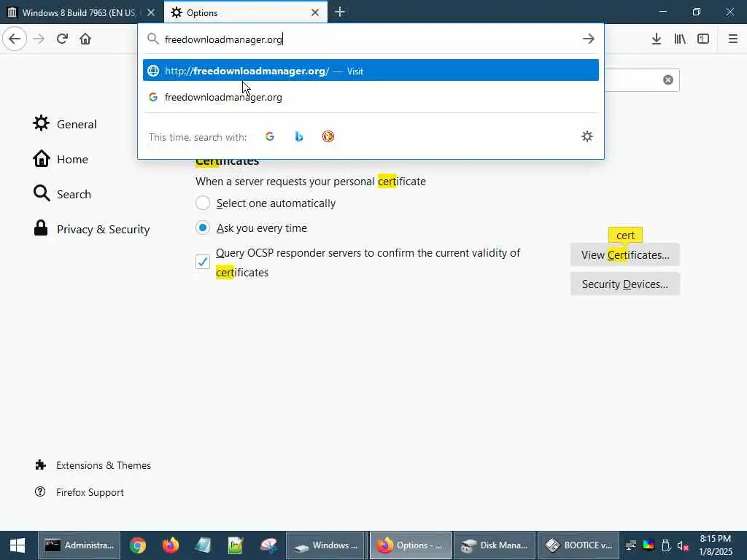Image resolution: width=747 pixels, height=560 pixels.
Task: Search this time with DuckDuckGo icon
Action: pos(328,136)
